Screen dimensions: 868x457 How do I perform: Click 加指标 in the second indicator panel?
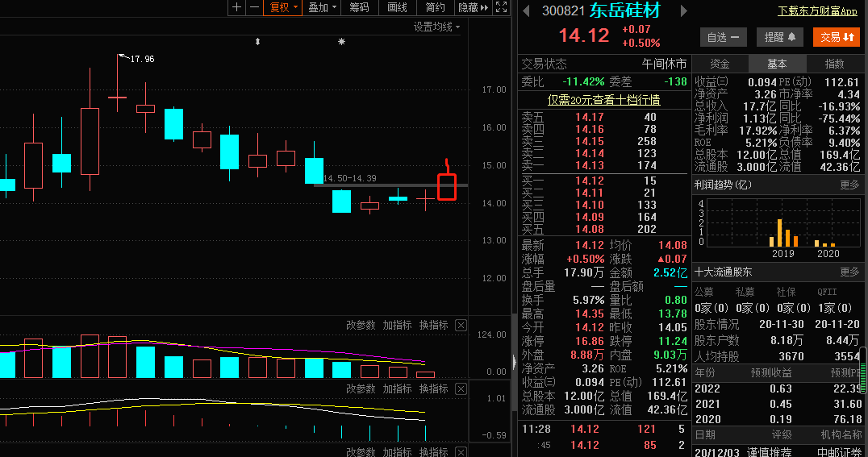[397, 388]
